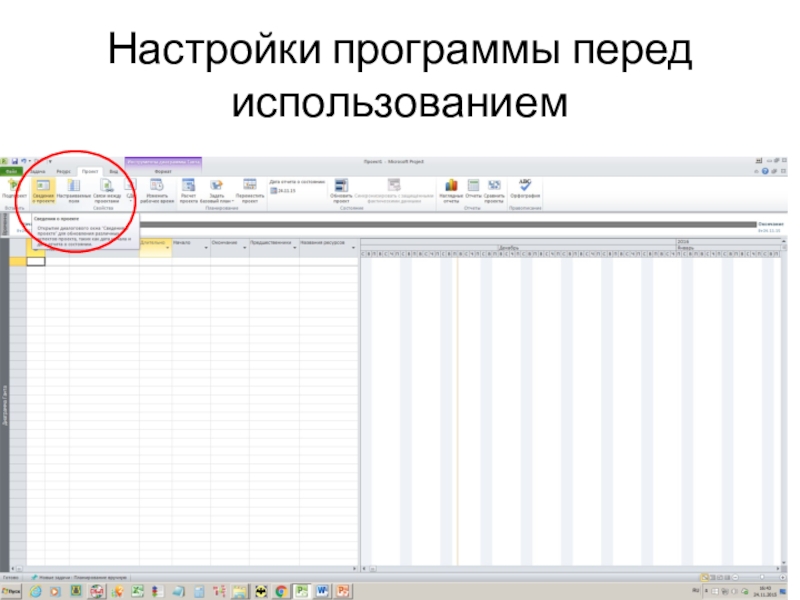Open the Файл menu tab

[12, 171]
